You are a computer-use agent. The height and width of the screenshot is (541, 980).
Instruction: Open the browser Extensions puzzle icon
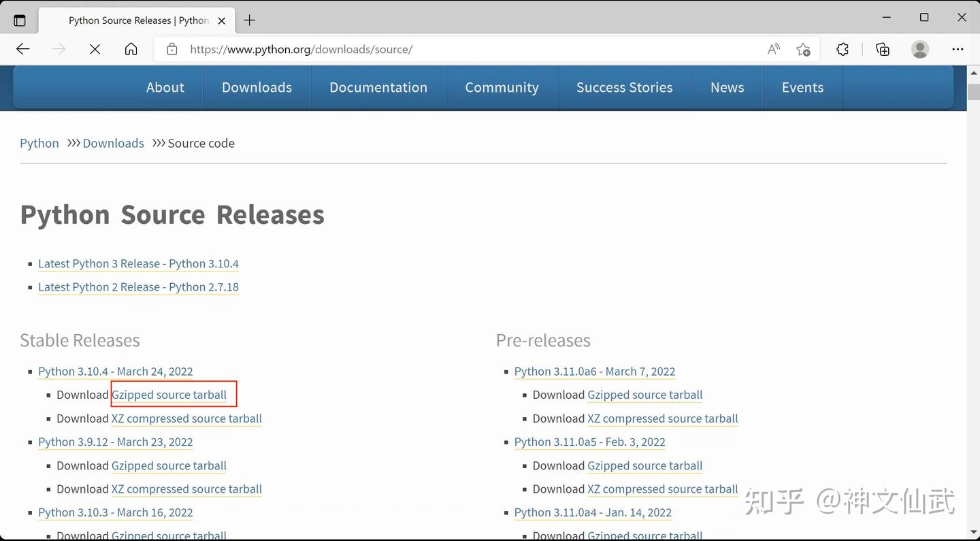pyautogui.click(x=843, y=49)
